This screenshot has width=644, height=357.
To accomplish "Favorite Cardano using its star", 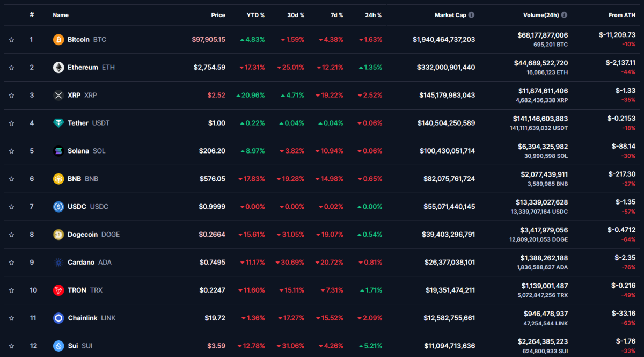I will (x=11, y=262).
